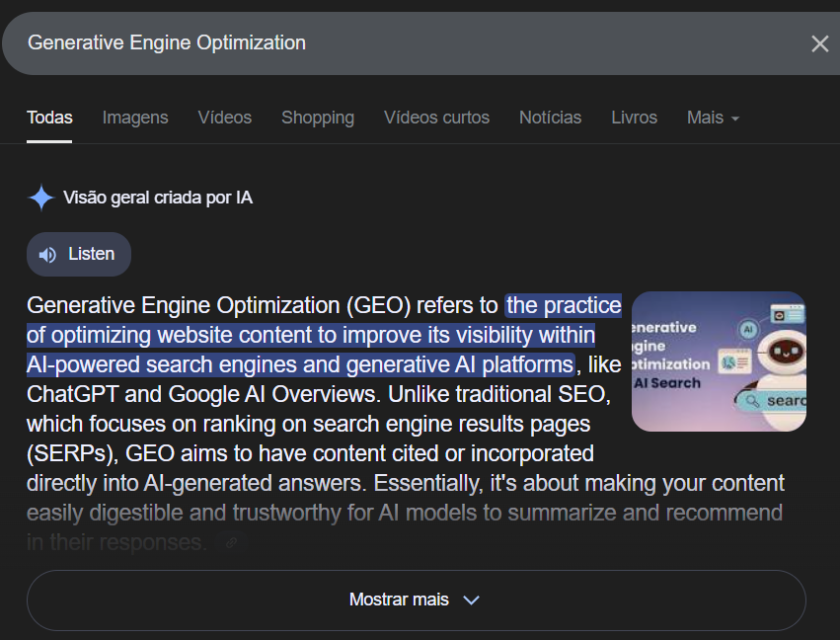The height and width of the screenshot is (640, 840).
Task: Click the speaker icon in the Listen button
Action: tap(47, 255)
